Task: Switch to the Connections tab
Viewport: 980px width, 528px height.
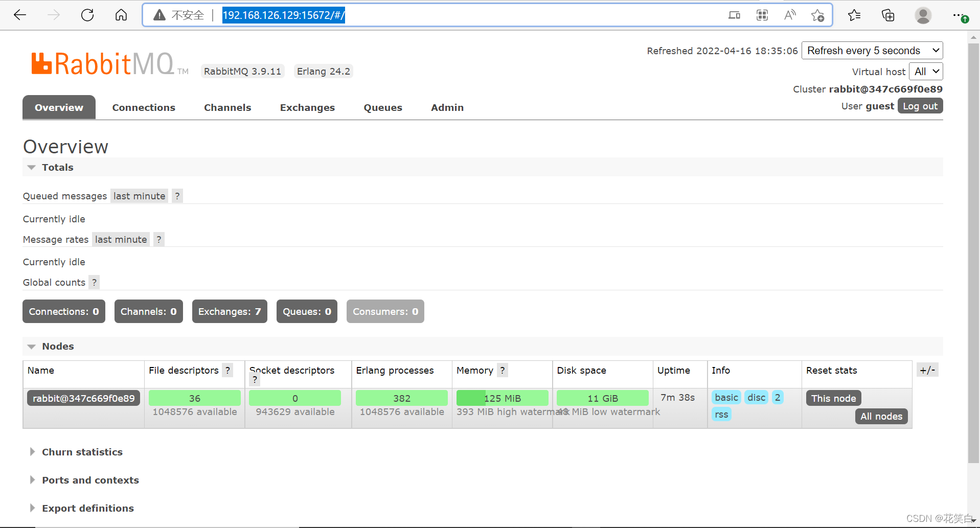Action: coord(144,107)
